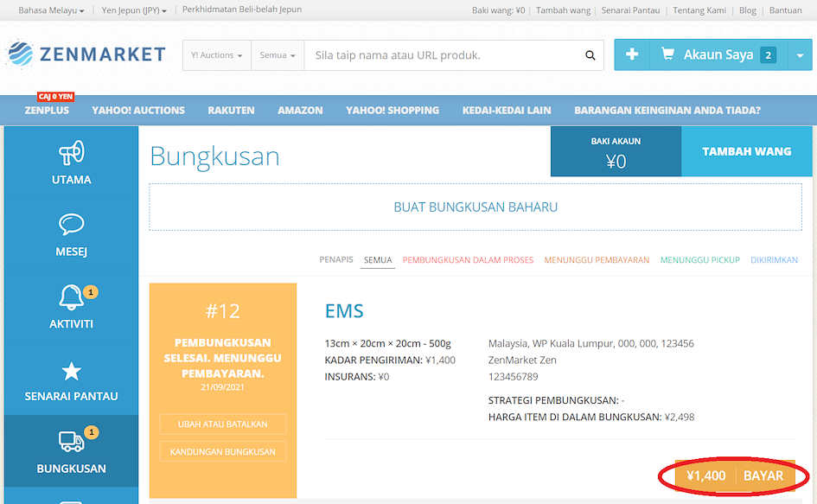Open Mesej speech bubble sidebar item
Viewport: 817px width, 504px height.
[72, 235]
